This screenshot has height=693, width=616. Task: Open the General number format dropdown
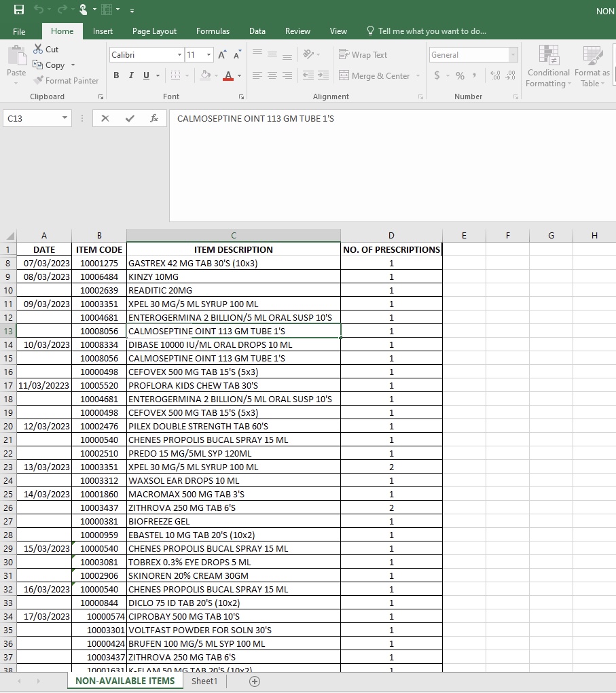[x=513, y=55]
